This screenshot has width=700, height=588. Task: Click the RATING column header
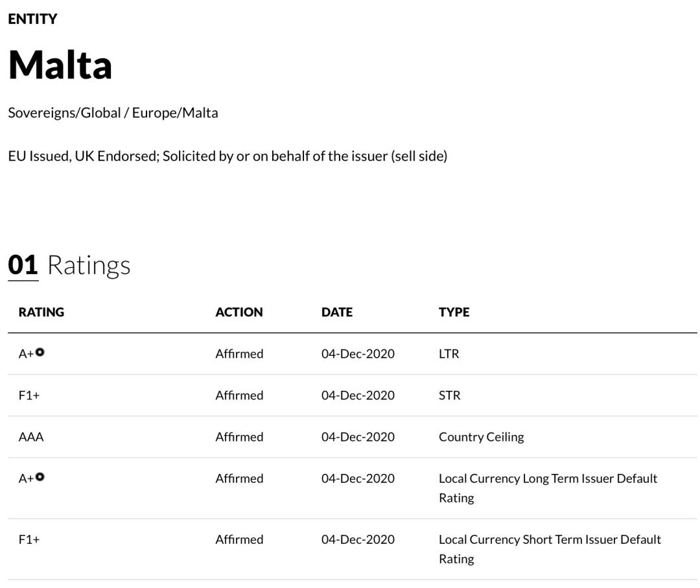(41, 312)
